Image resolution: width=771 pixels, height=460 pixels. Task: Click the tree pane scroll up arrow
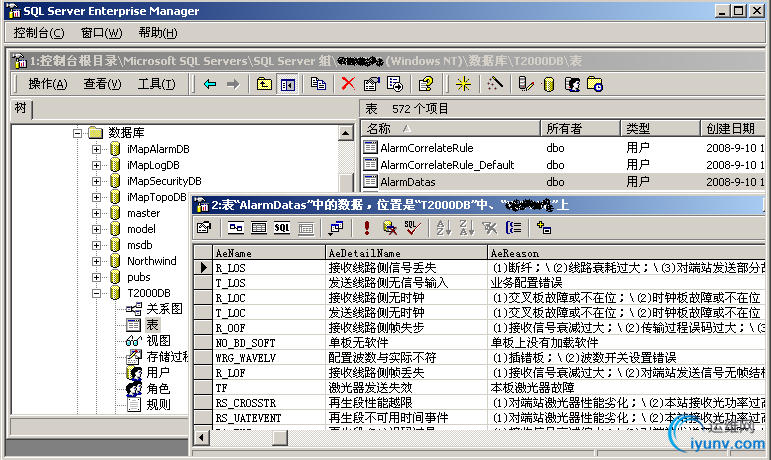[346, 133]
